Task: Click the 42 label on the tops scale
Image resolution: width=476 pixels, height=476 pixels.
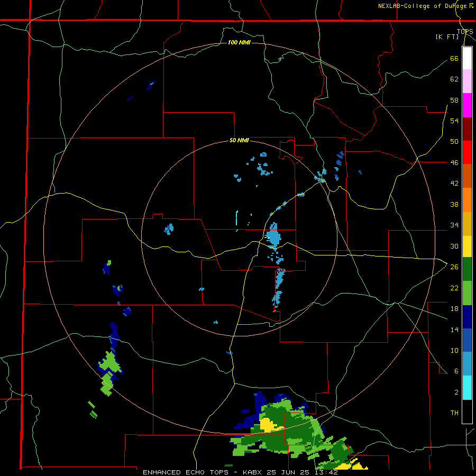Action: (x=454, y=184)
